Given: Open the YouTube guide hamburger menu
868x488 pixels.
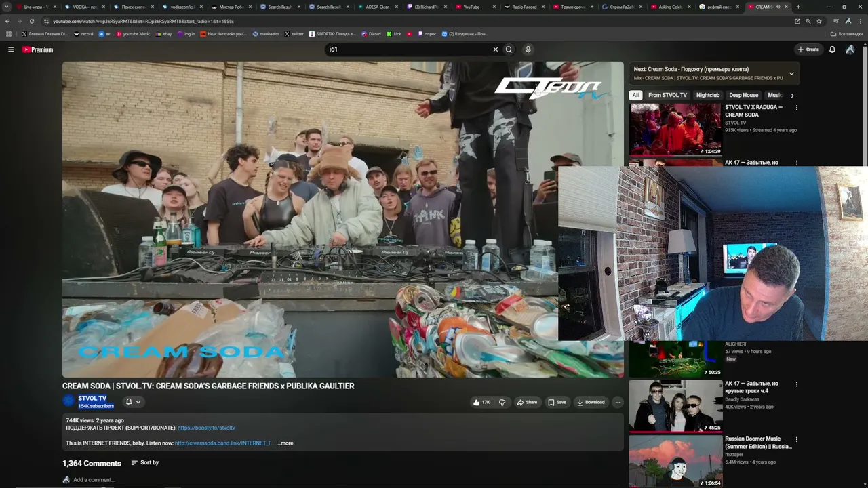Looking at the screenshot, I should click(11, 49).
